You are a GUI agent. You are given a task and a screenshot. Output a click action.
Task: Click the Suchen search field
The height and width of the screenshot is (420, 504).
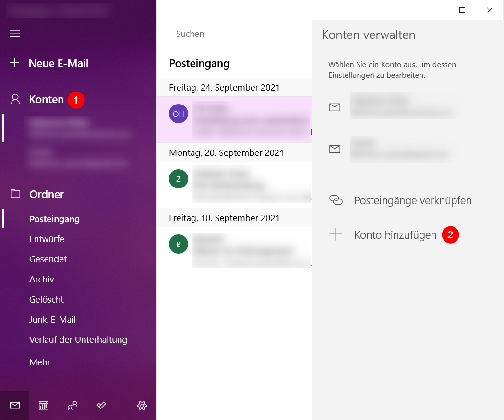pyautogui.click(x=240, y=34)
